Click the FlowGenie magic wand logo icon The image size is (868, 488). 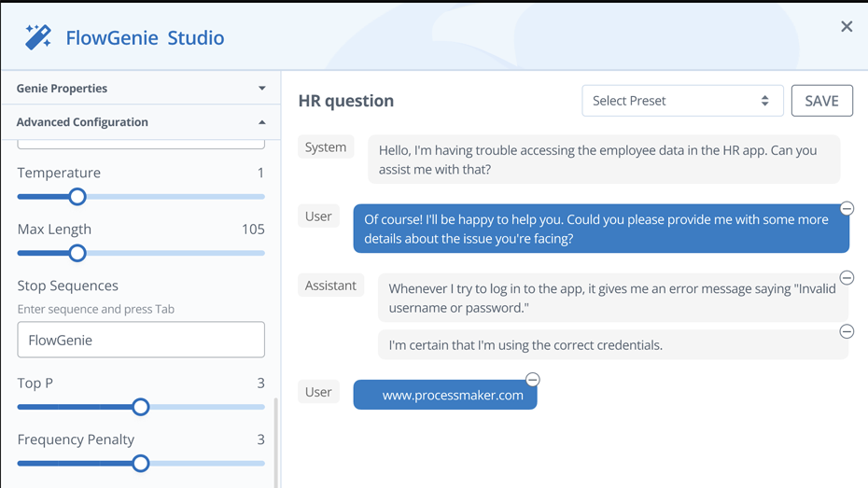[x=38, y=37]
